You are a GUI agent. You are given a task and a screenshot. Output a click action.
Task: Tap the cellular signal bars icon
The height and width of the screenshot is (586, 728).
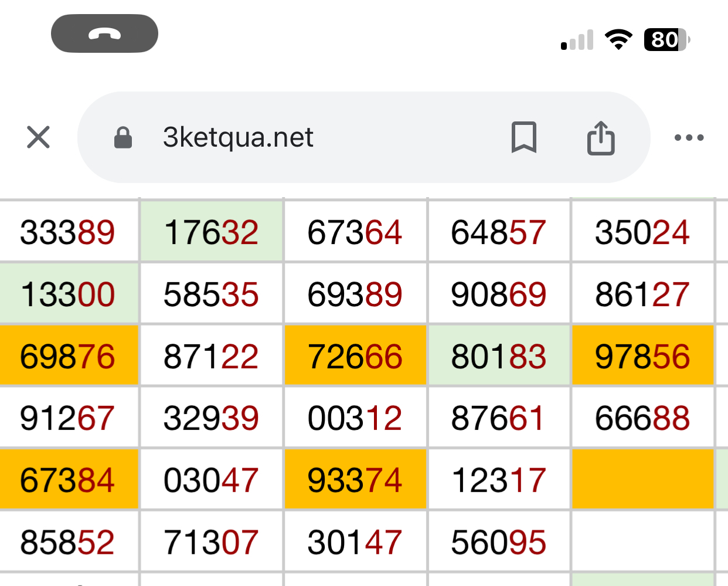point(577,40)
